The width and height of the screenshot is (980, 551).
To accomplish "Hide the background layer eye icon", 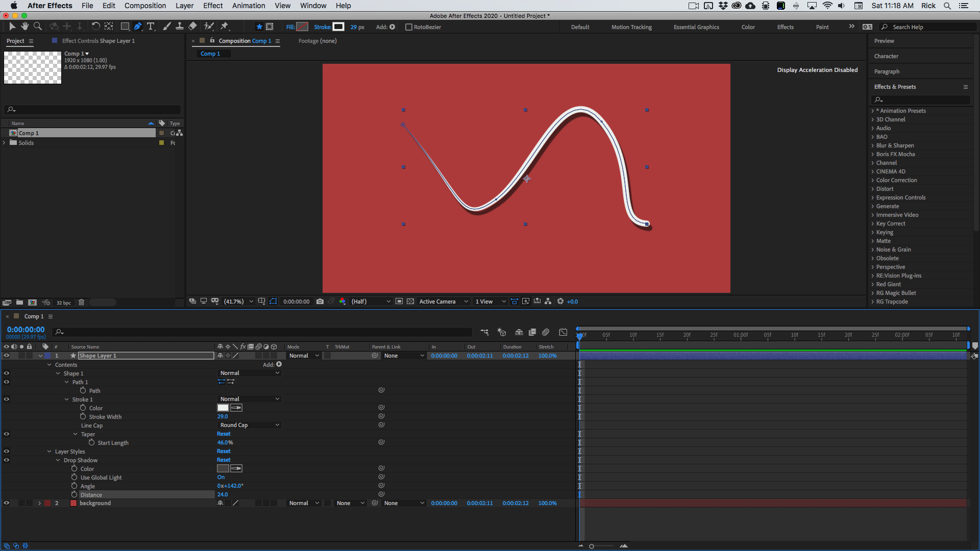I will [x=7, y=503].
